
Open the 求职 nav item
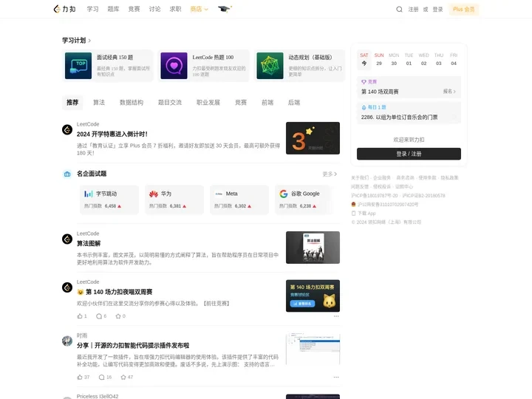point(175,9)
